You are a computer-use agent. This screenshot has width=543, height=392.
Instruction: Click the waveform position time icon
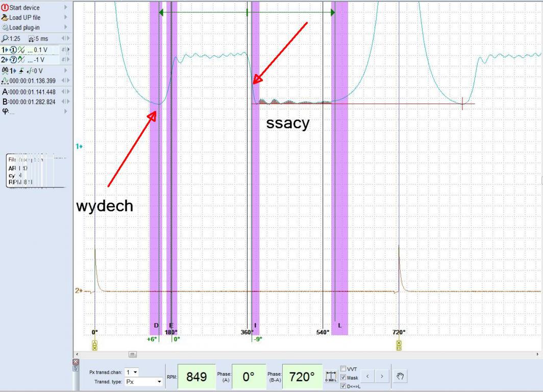click(5, 81)
